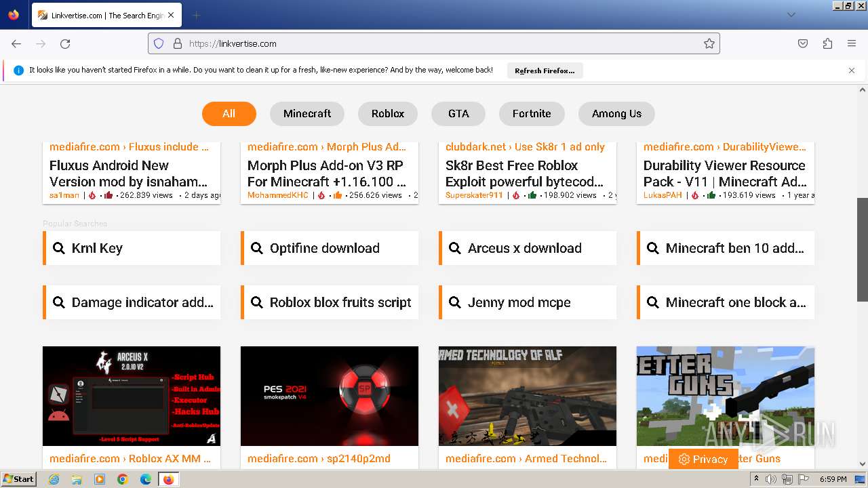Search for Jenny mod mcpe

click(528, 302)
